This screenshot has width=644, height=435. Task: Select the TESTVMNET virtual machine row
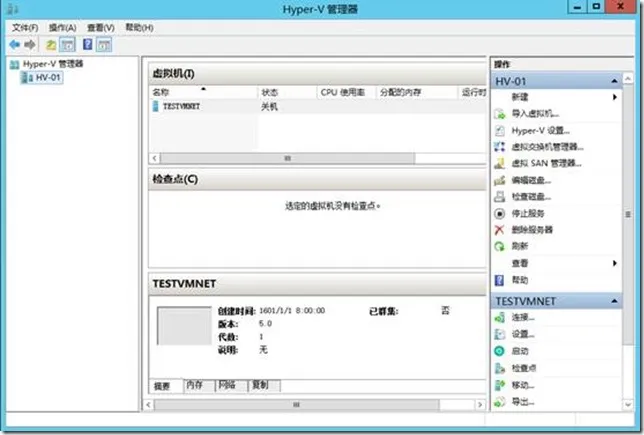pos(317,106)
